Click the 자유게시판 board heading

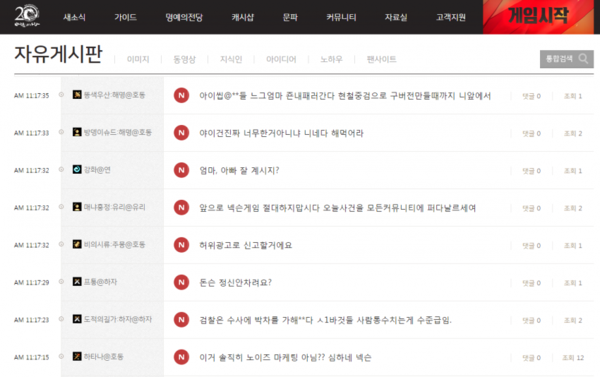(58, 54)
